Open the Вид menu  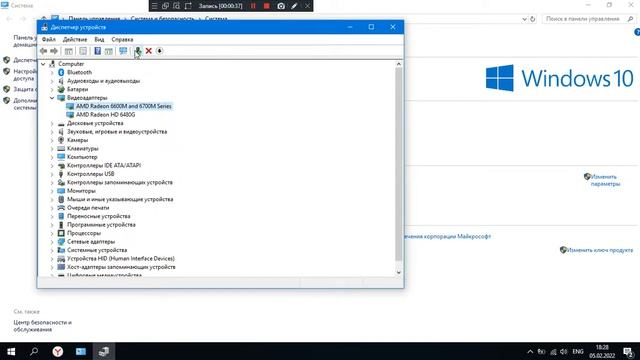(x=99, y=40)
